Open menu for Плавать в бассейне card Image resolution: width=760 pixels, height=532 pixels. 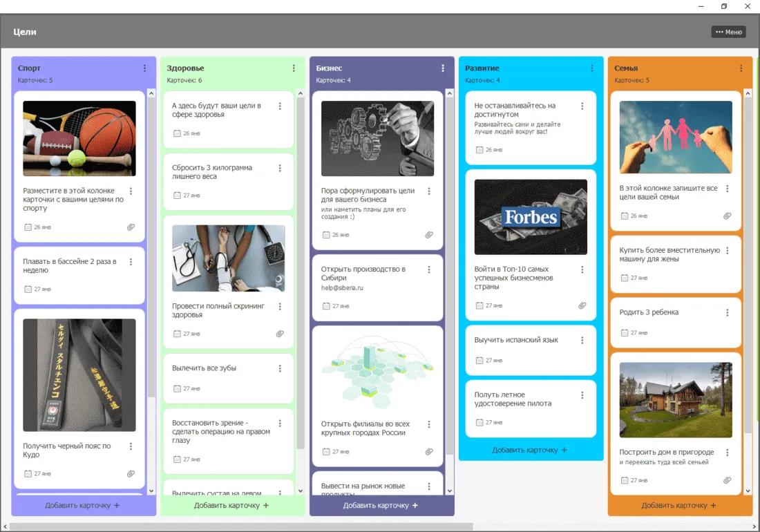click(x=131, y=263)
